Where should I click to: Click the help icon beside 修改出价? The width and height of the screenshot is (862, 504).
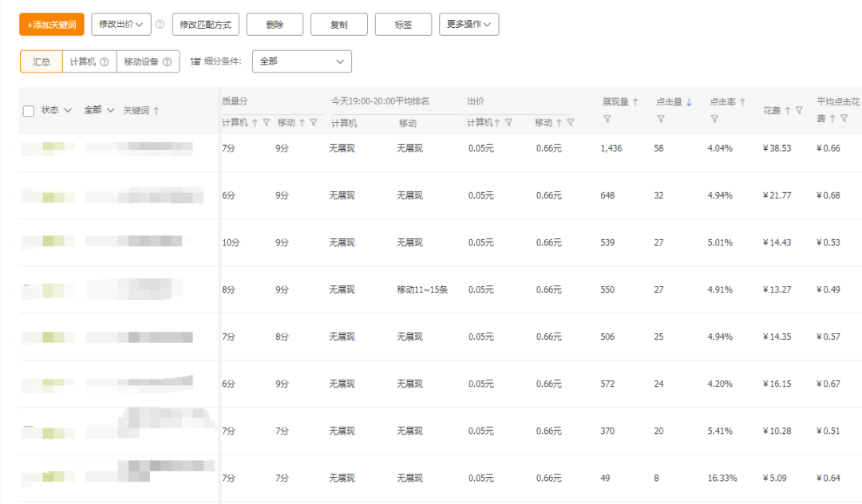(x=160, y=25)
